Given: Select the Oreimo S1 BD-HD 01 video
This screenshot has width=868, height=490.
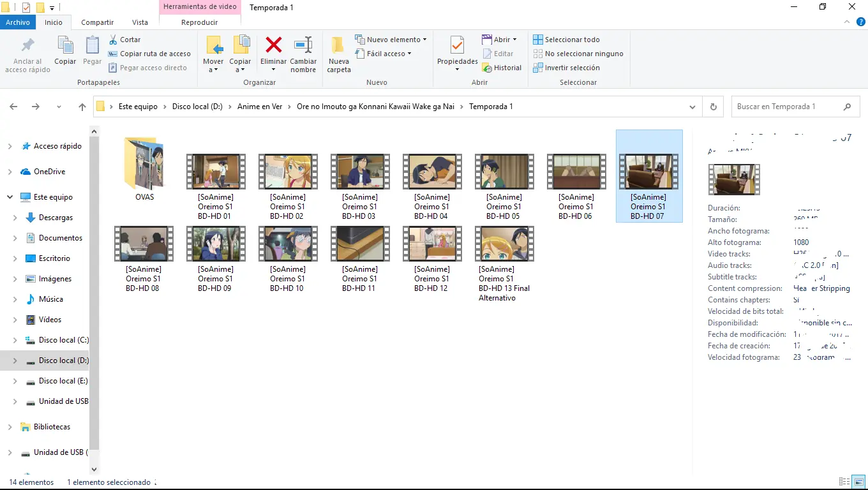Looking at the screenshot, I should 216,186.
